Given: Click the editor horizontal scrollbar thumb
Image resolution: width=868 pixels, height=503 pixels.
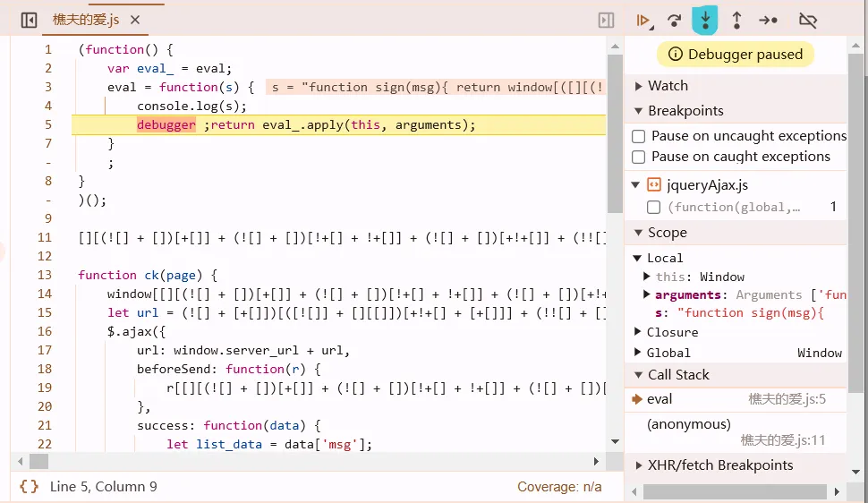Looking at the screenshot, I should 38,461.
